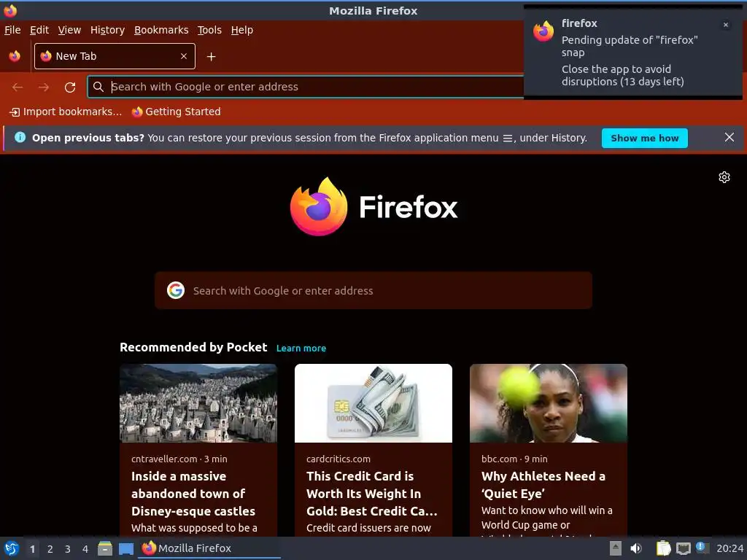
Task: Close the firefox snap update notification
Action: pos(726,25)
